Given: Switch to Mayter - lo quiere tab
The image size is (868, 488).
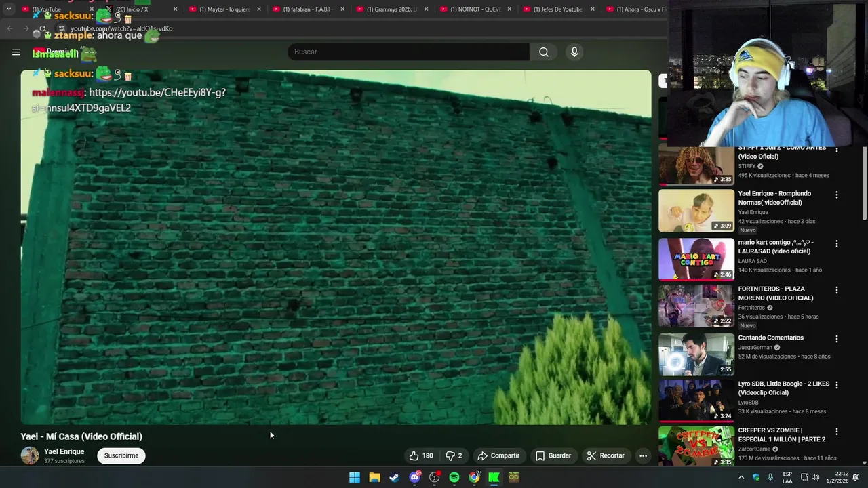Looking at the screenshot, I should coord(224,9).
